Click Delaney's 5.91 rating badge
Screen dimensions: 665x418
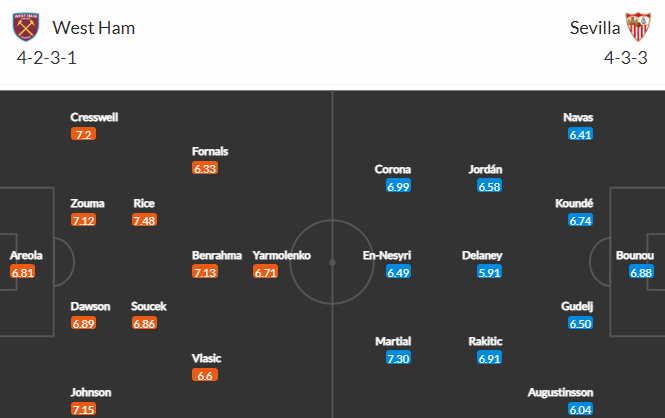click(x=489, y=272)
